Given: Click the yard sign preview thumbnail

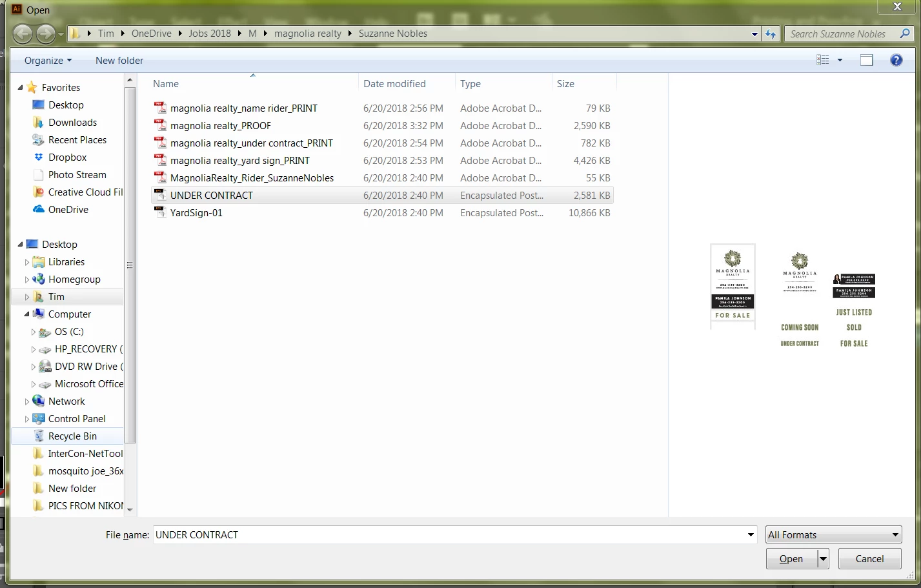Looking at the screenshot, I should click(733, 287).
